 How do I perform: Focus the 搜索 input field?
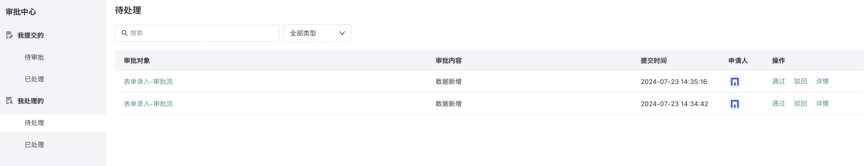pyautogui.click(x=197, y=33)
